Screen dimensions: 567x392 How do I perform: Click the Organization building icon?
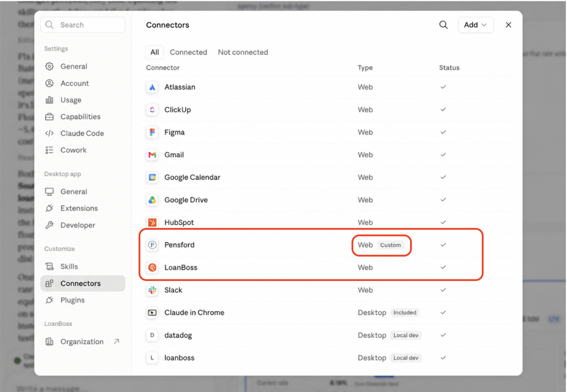point(49,342)
